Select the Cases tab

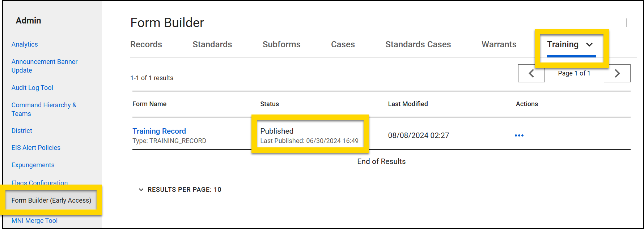click(x=343, y=44)
